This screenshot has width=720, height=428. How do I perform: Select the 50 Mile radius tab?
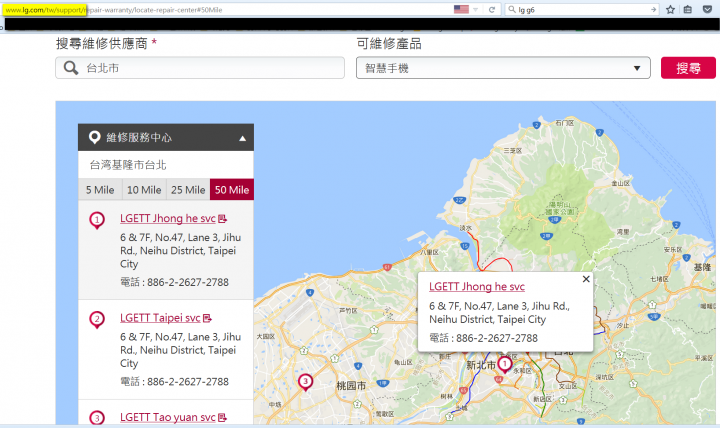tap(232, 190)
